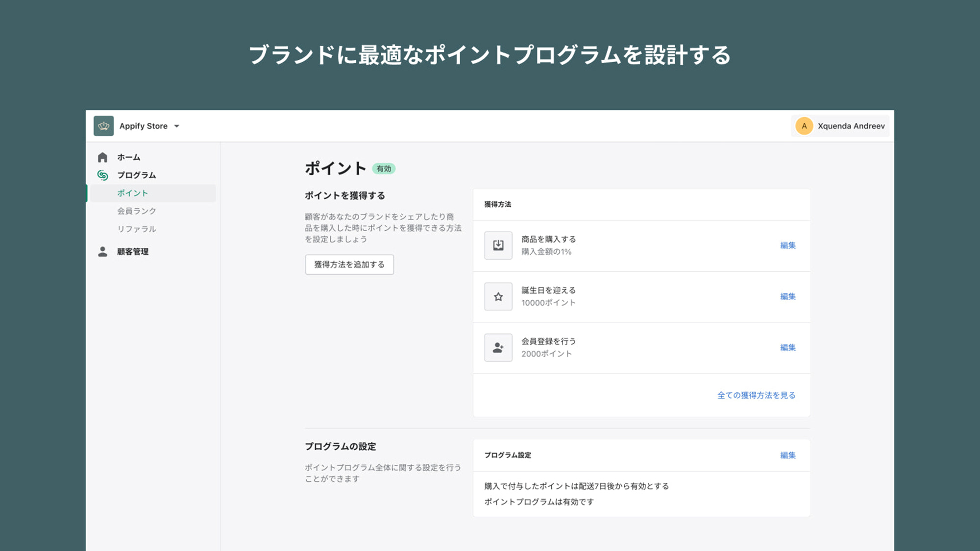Edit the 会員登録を行う earning method
This screenshot has height=551, width=980.
(x=787, y=347)
